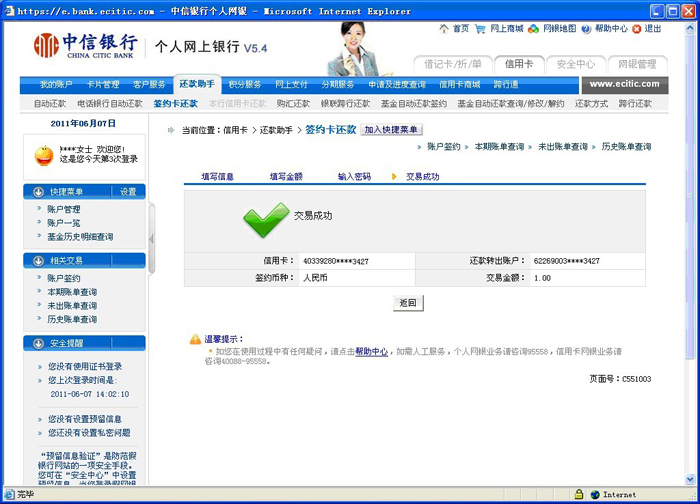Image resolution: width=700 pixels, height=504 pixels.
Task: Open the 帮助中心 link in tips
Action: (x=371, y=352)
